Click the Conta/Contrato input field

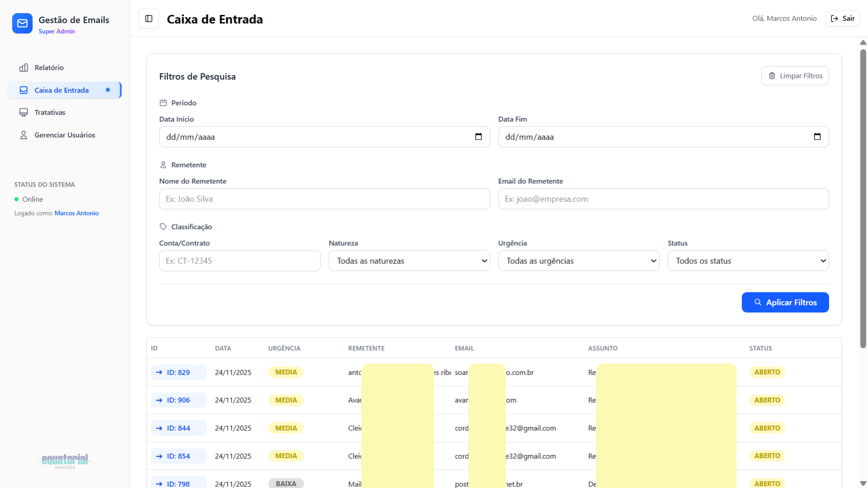pyautogui.click(x=240, y=261)
